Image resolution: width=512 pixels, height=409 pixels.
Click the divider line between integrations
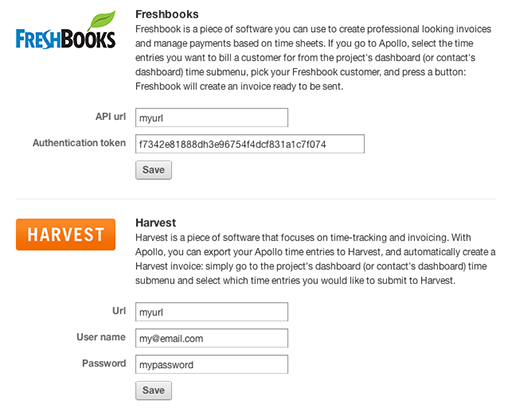point(256,199)
